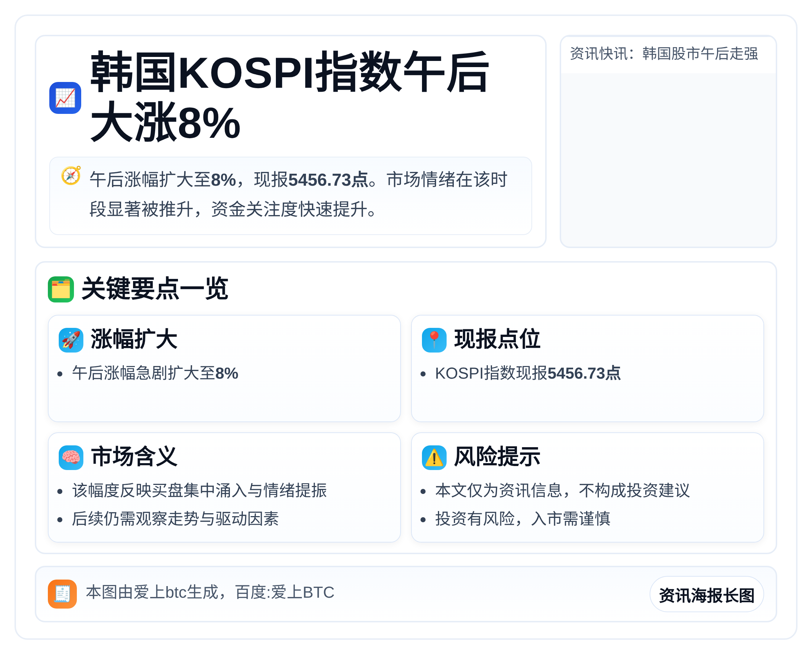Click the bullet 午后涨幅急剧扩大至8%
The height and width of the screenshot is (655, 812).
pos(155,373)
